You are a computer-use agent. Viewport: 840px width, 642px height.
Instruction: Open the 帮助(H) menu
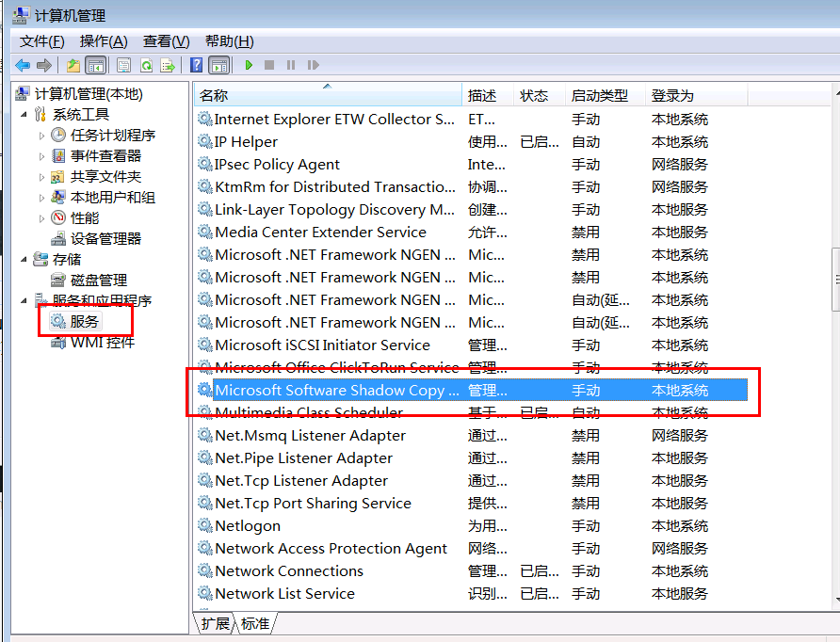coord(229,41)
